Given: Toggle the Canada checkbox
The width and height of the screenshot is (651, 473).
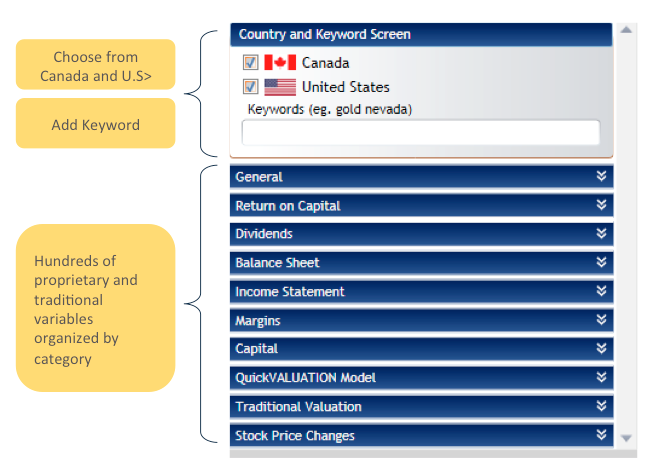Looking at the screenshot, I should (x=250, y=63).
